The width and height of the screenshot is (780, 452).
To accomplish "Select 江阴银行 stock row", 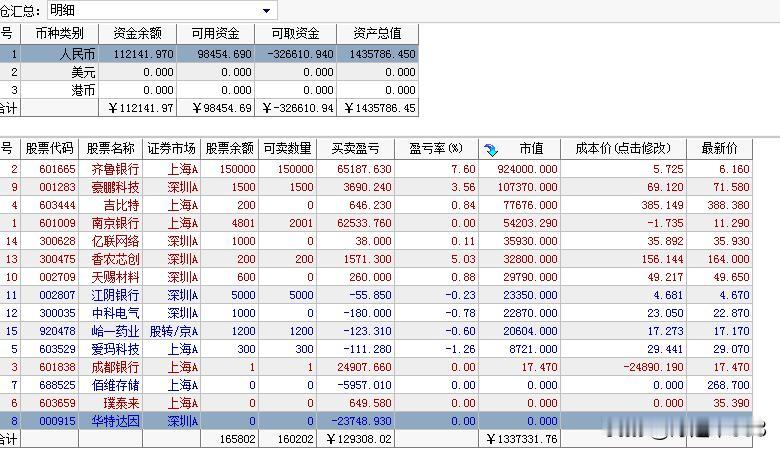I will [376, 295].
